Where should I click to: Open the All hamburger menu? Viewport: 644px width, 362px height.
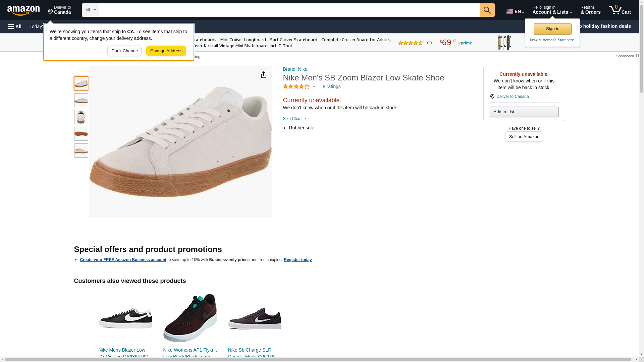pyautogui.click(x=15, y=26)
